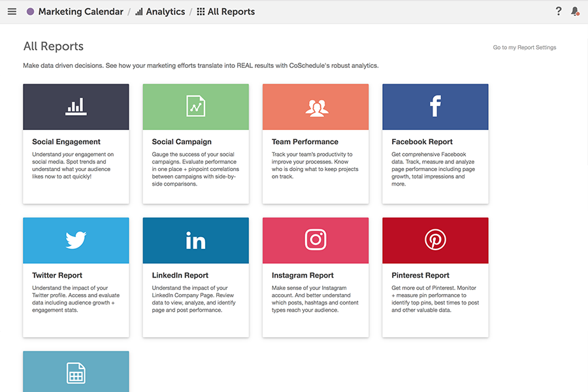Open the Instagram Report title
This screenshot has width=588, height=392.
302,275
